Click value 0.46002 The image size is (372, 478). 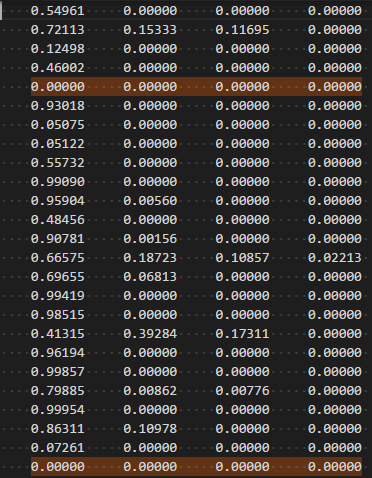tap(58, 68)
